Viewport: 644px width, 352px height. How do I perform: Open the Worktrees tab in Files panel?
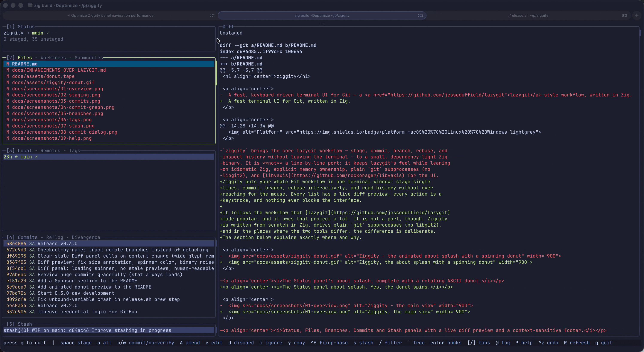pos(53,58)
